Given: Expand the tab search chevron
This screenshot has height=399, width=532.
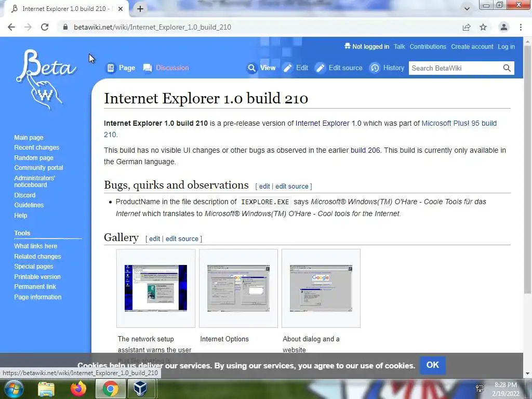Looking at the screenshot, I should (x=467, y=9).
